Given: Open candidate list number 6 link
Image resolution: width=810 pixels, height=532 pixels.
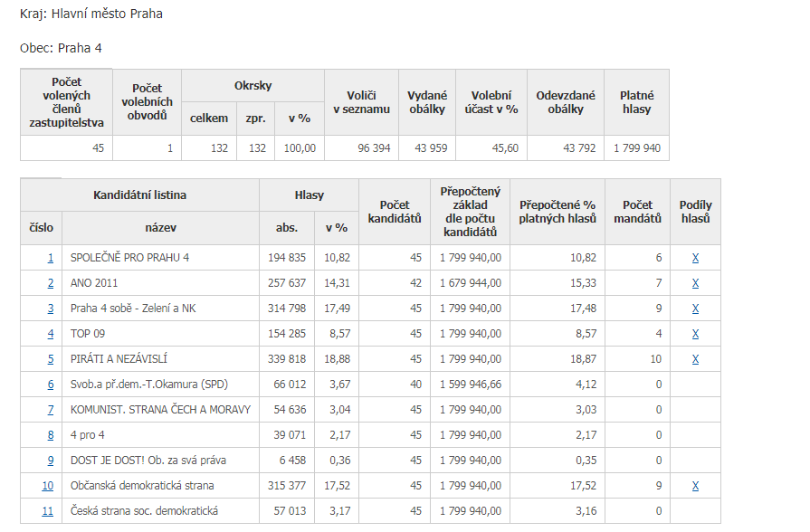Looking at the screenshot, I should coord(50,385).
